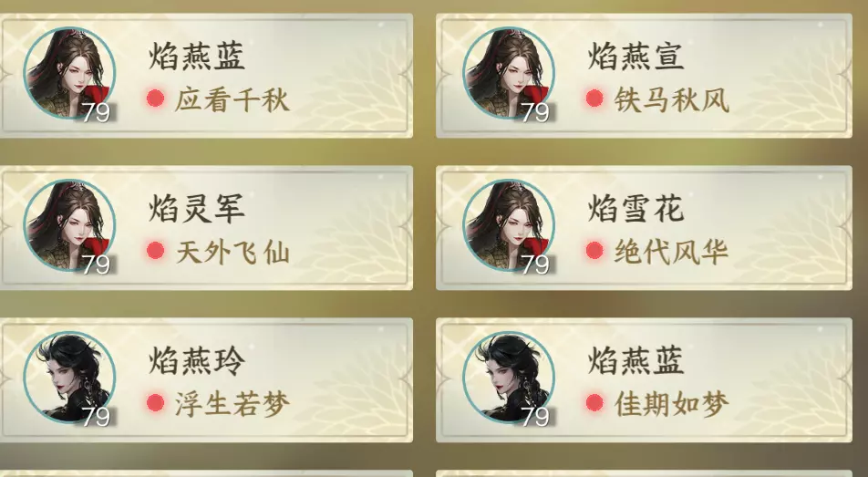Click the 绝代风华 title label
The height and width of the screenshot is (477, 868).
671,253
